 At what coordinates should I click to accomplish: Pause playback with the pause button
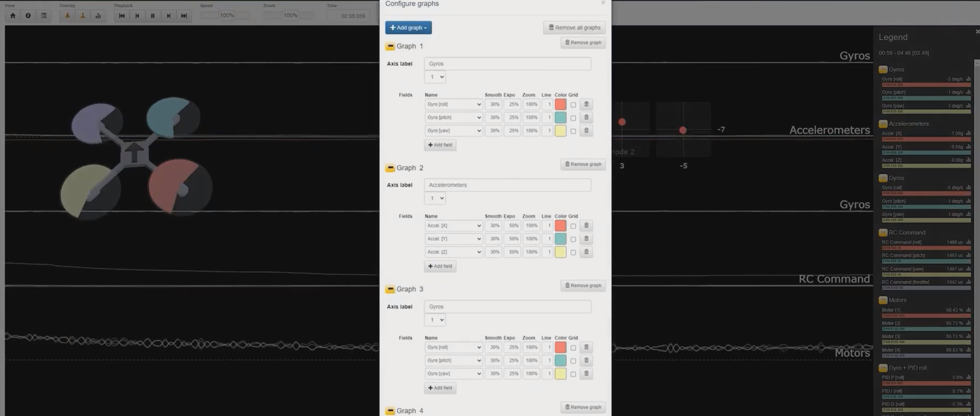point(152,15)
